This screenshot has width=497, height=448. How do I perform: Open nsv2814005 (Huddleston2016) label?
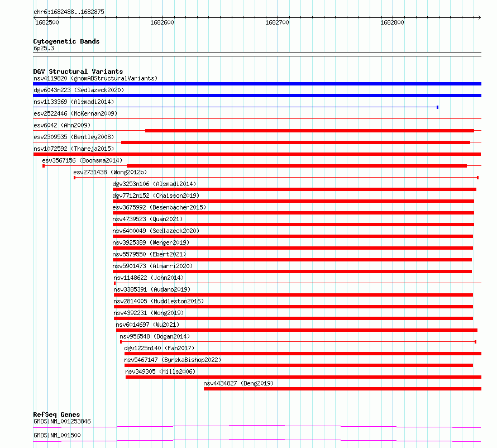click(159, 301)
